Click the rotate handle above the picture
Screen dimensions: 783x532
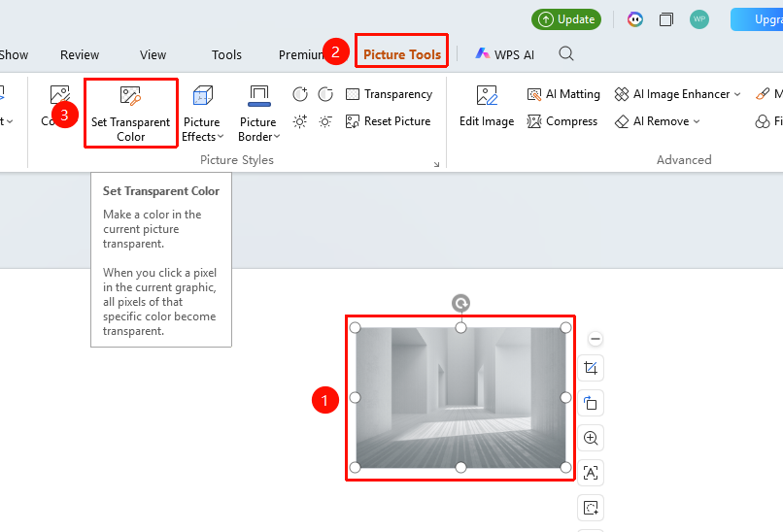[460, 303]
